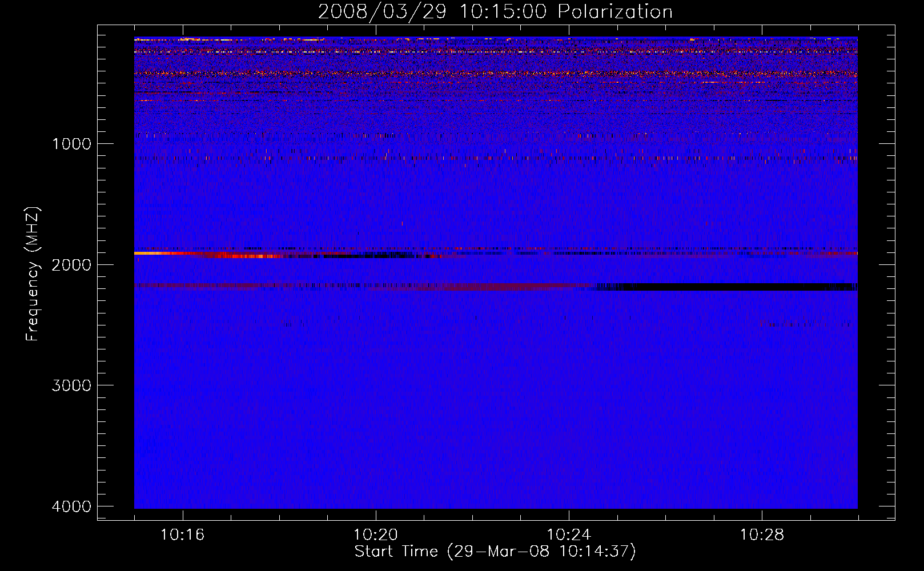Viewport: 924px width, 571px height.
Task: Click the plot title '2008/03/29 10:15:00 Polarization'
Action: [x=495, y=11]
